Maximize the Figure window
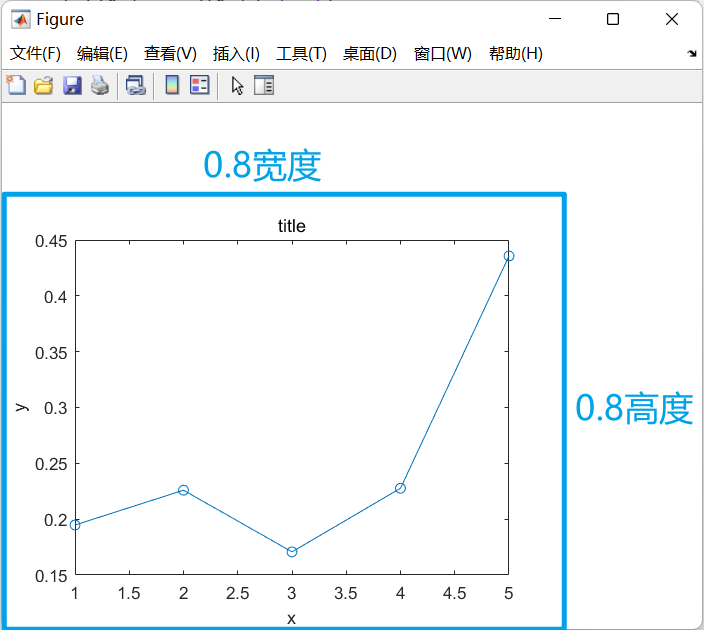The width and height of the screenshot is (704, 630). tap(613, 19)
